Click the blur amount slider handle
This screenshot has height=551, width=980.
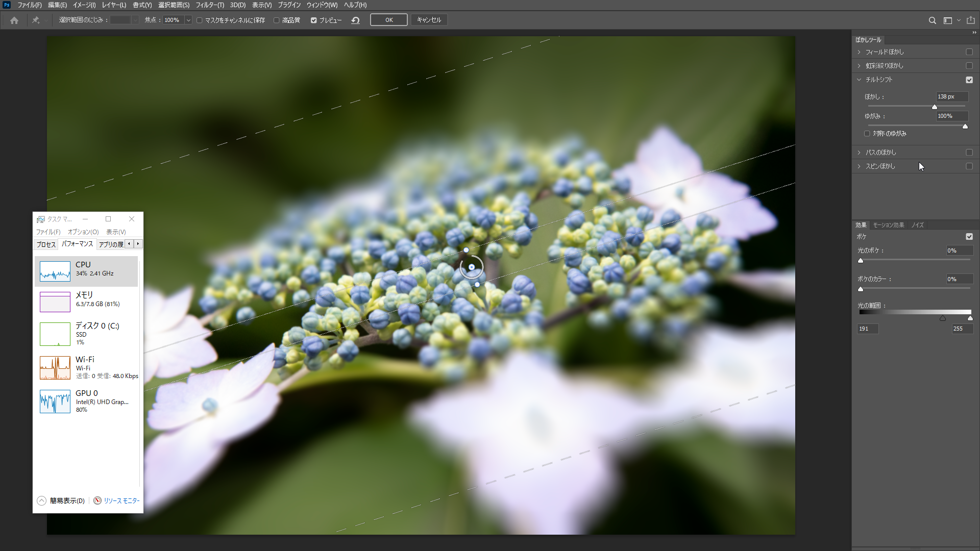coord(935,107)
